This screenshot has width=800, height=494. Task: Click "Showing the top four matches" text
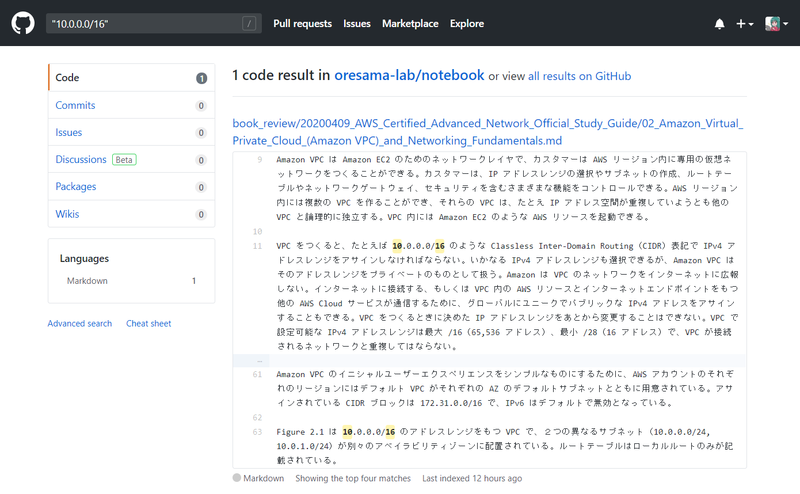pos(353,478)
